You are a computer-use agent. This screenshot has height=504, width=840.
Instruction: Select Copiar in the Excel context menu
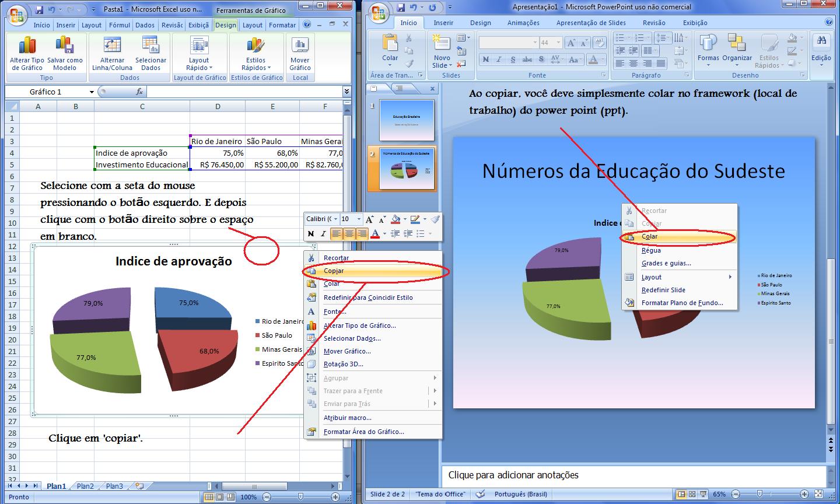pyautogui.click(x=334, y=271)
